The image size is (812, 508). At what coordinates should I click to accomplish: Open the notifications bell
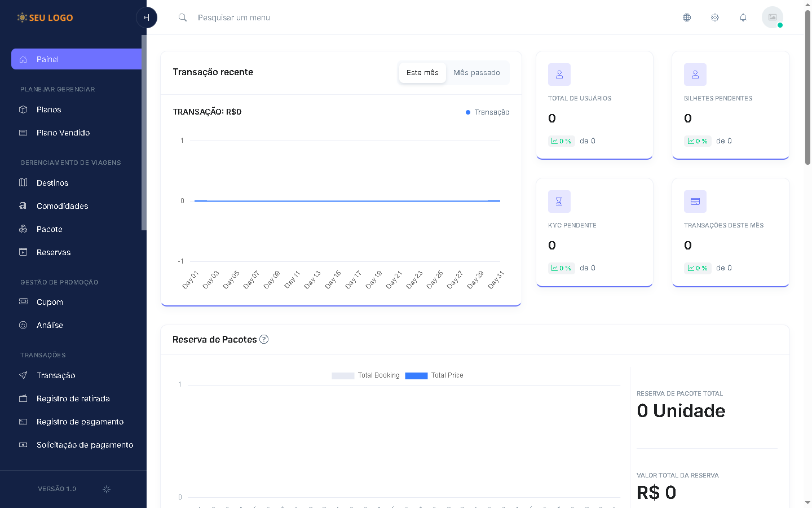pyautogui.click(x=743, y=17)
